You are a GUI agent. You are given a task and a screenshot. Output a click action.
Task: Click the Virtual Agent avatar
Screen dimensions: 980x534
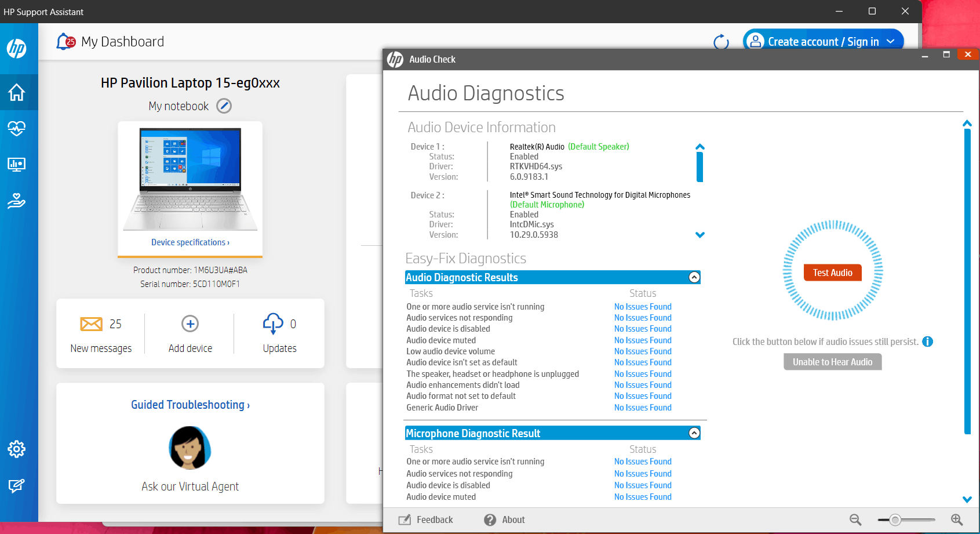(190, 448)
